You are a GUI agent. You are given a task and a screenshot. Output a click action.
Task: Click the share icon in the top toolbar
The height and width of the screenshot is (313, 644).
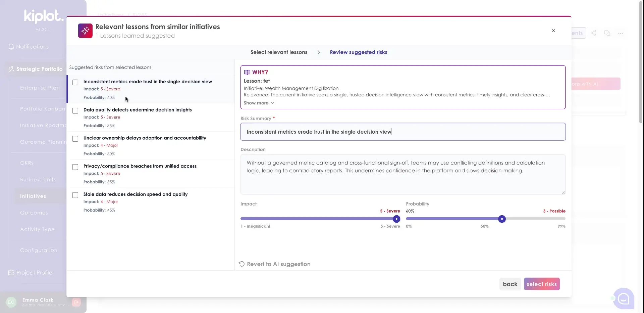point(594,33)
